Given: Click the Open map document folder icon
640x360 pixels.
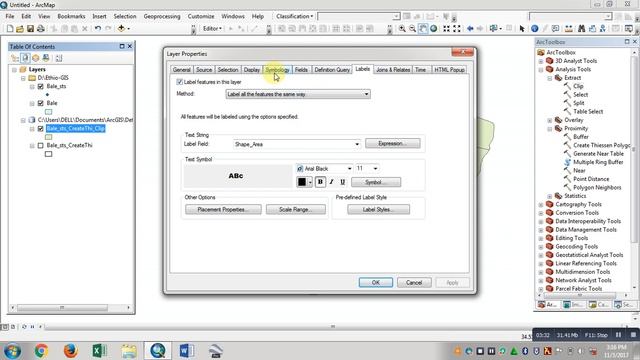Looking at the screenshot, I should click(20, 29).
